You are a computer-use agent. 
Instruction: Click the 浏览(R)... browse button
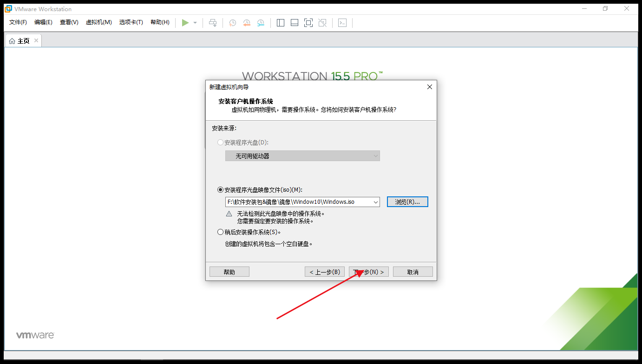tap(407, 202)
